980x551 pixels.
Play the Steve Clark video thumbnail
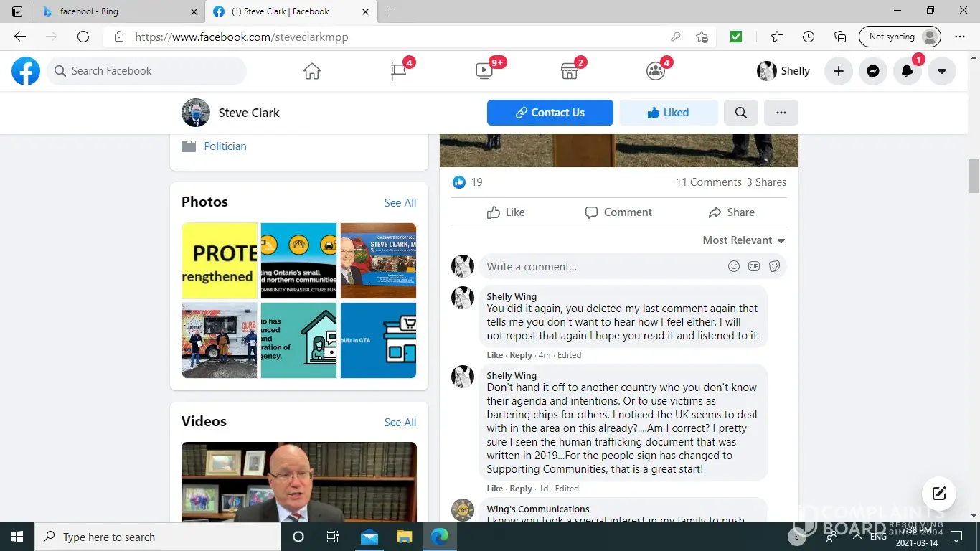click(x=299, y=482)
